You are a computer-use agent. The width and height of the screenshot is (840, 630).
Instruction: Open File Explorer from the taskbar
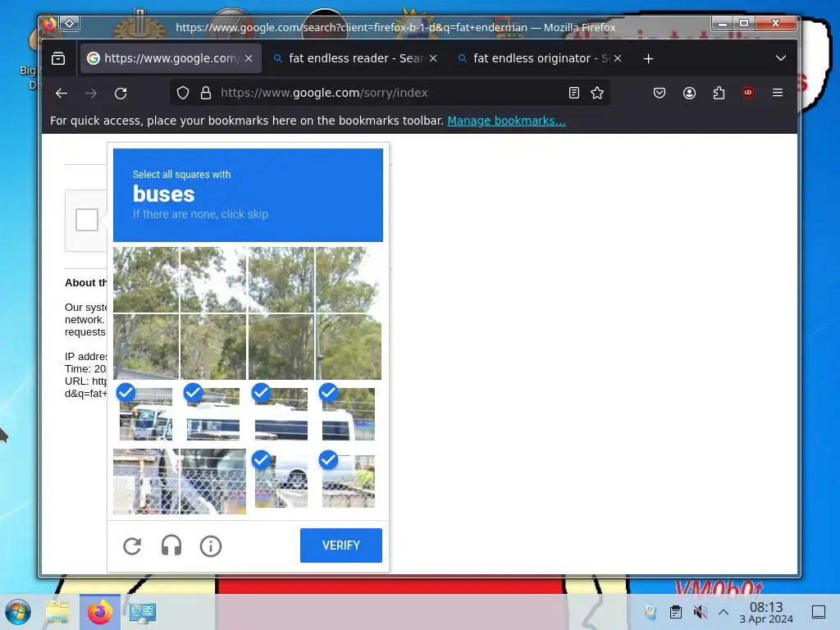57,612
